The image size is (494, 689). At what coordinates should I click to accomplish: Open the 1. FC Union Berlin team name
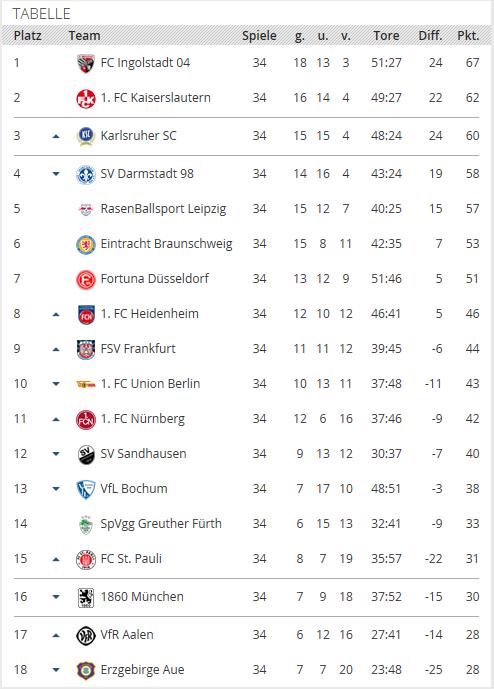(x=150, y=384)
